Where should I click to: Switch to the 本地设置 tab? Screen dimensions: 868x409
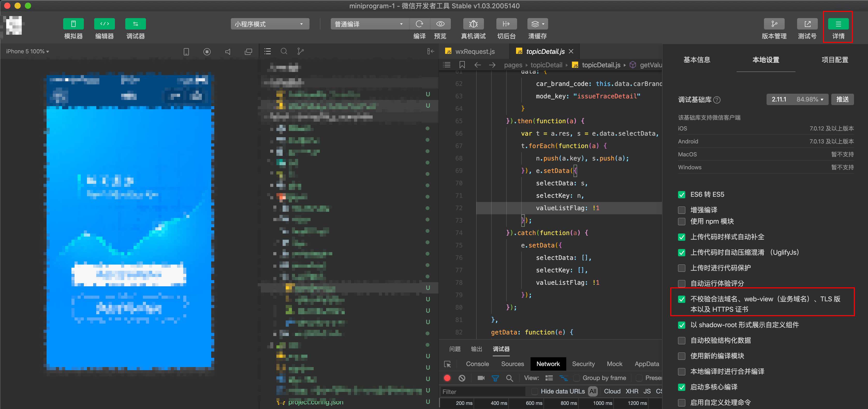(766, 60)
